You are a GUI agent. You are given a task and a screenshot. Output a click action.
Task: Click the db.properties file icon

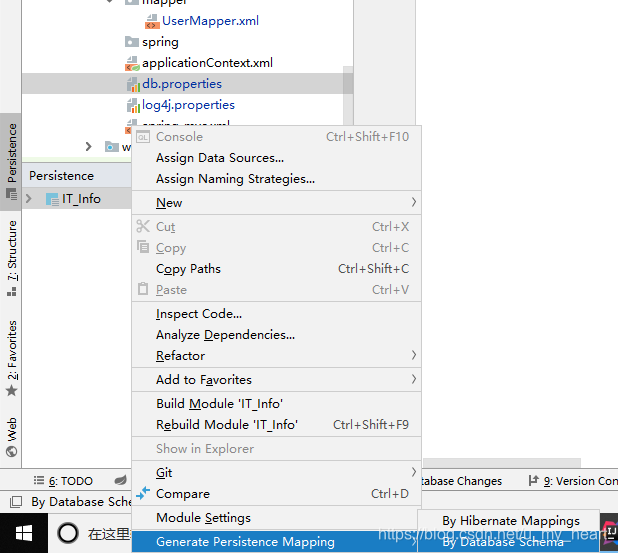[x=133, y=84]
